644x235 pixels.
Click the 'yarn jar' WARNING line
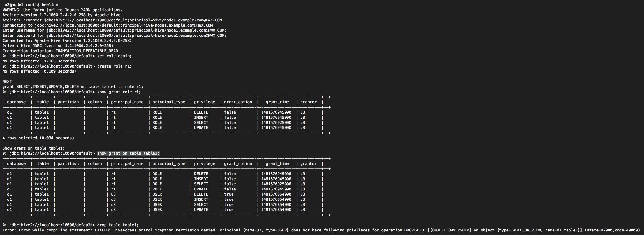pyautogui.click(x=62, y=10)
